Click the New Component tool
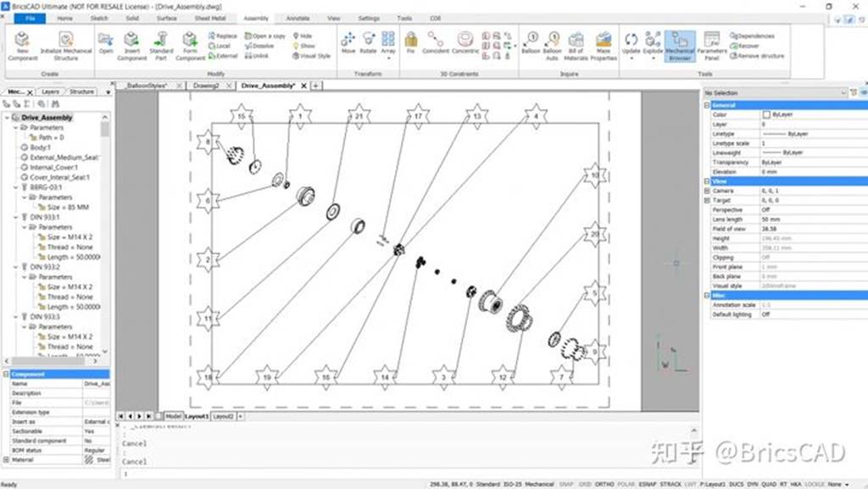Screen dimensions: 868x489 pos(23,46)
